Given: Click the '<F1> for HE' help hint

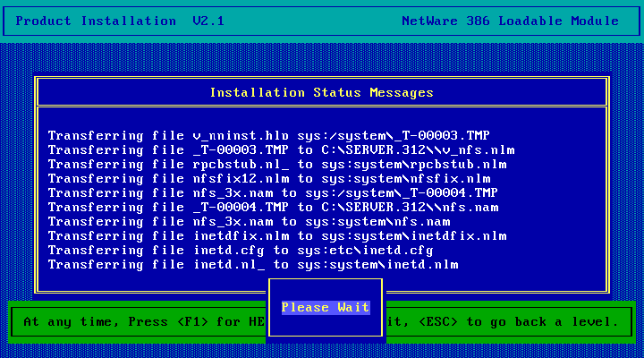Looking at the screenshot, I should (221, 322).
